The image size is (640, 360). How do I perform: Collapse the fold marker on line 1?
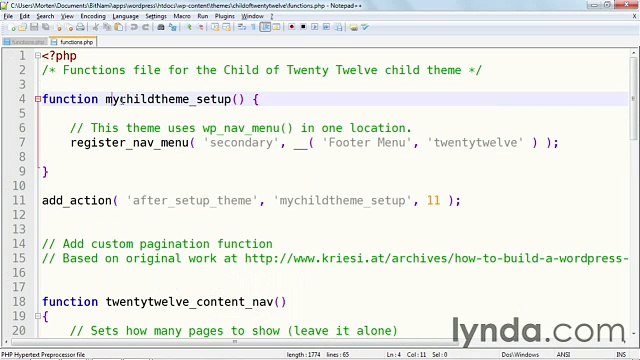point(38,56)
